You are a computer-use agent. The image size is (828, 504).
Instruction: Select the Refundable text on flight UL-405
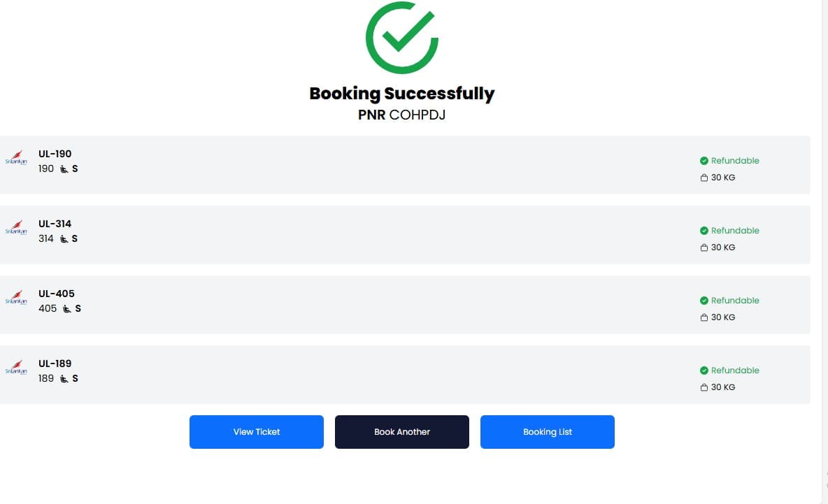pos(735,300)
